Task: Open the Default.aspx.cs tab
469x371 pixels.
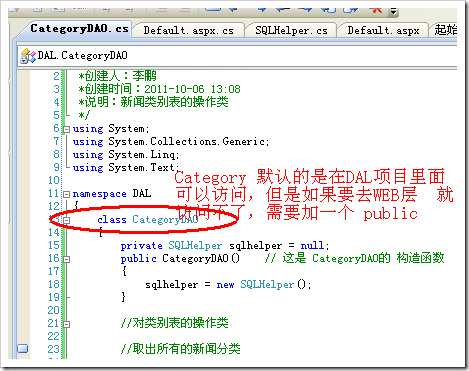Action: [188, 31]
